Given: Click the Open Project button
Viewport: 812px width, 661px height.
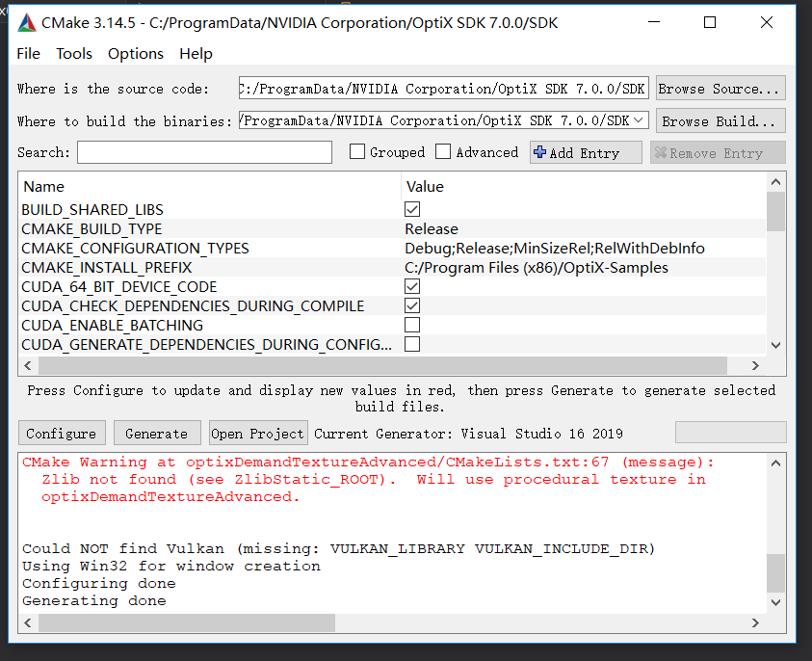Looking at the screenshot, I should tap(258, 433).
